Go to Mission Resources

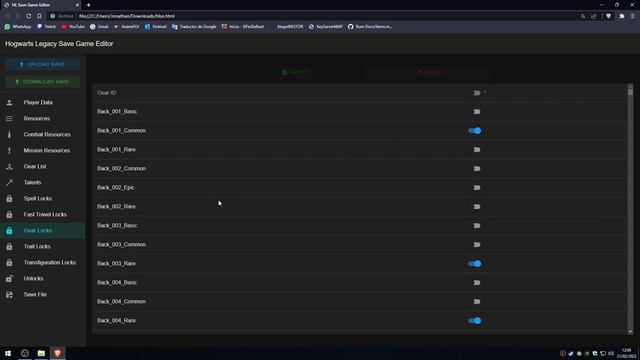42,151
